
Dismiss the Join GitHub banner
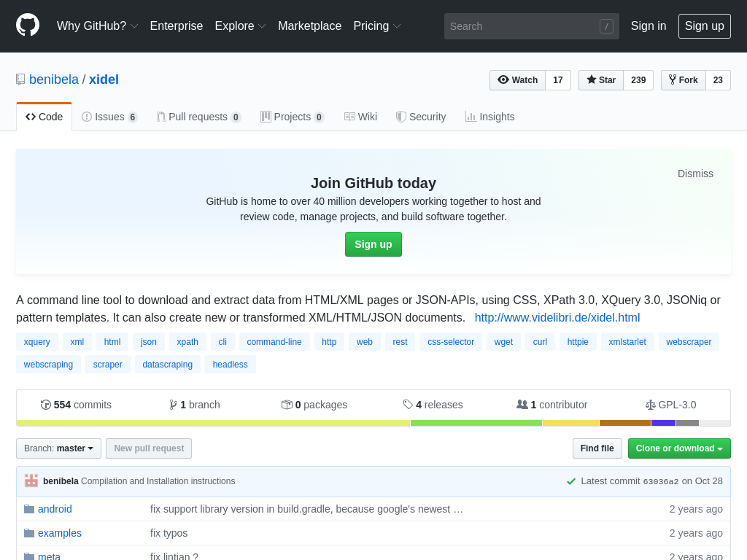point(695,174)
